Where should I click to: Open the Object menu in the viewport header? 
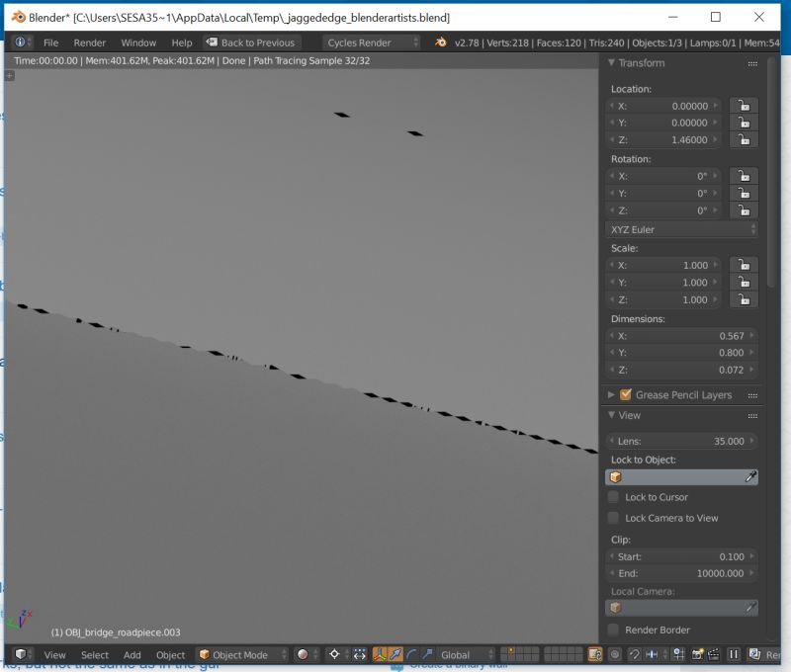[170, 654]
